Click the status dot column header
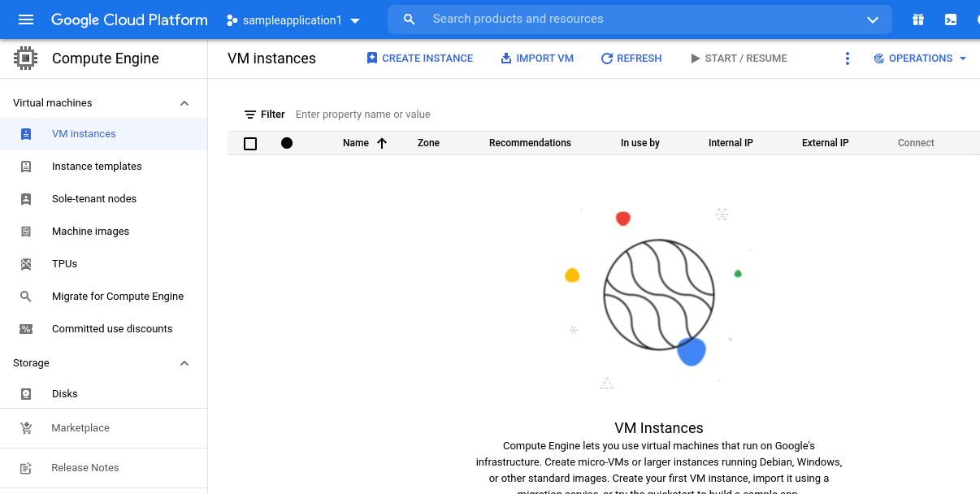Viewport: 980px width, 494px height. tap(287, 143)
